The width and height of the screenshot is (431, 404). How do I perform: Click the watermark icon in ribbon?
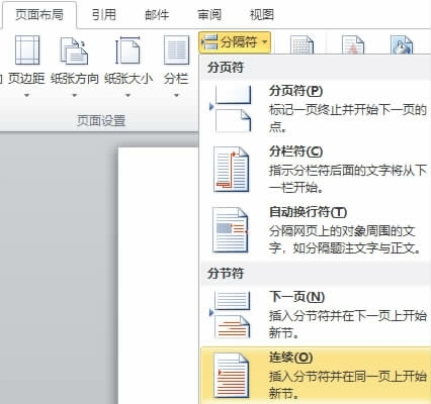(x=353, y=45)
